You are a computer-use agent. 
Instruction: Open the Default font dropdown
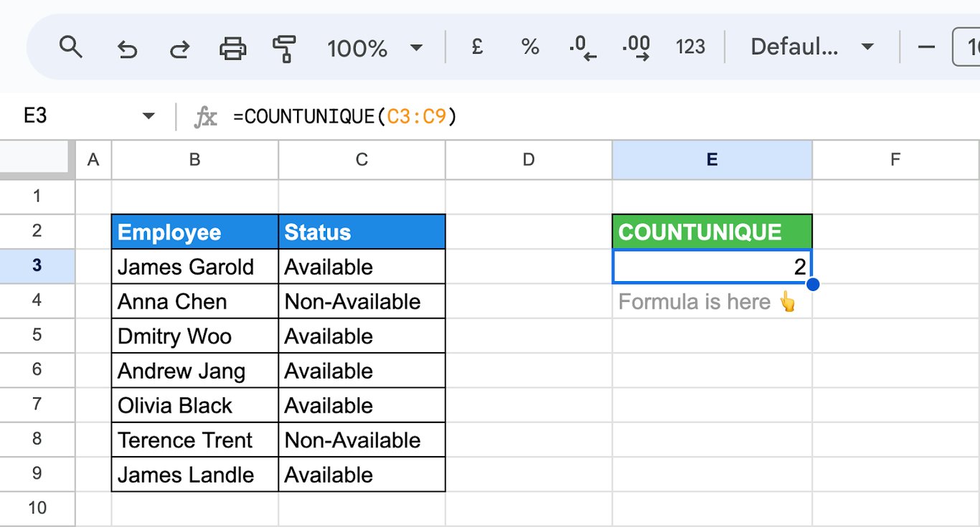(812, 47)
